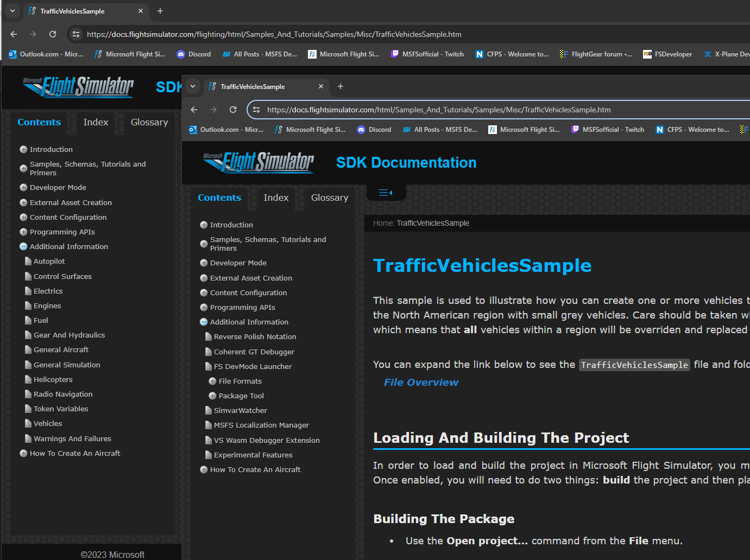This screenshot has height=560, width=750.
Task: Close the TrafficVehiclesSample tab in the rear window
Action: (x=141, y=11)
